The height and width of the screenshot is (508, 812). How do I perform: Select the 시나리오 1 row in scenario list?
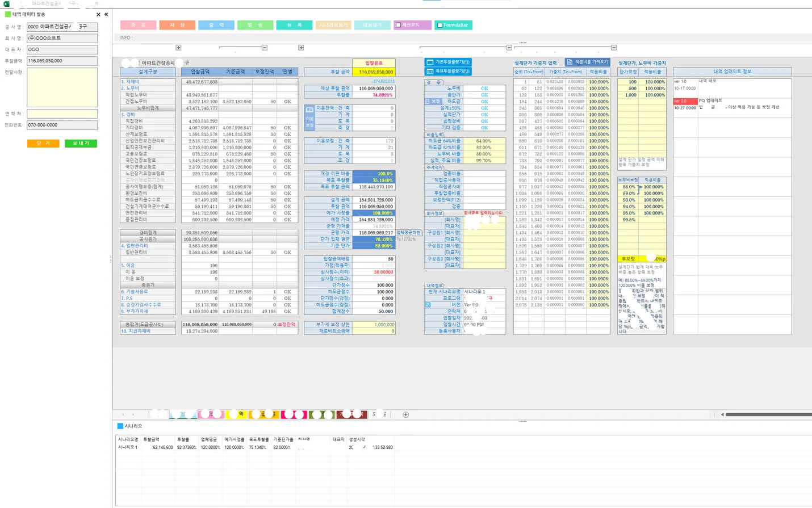coord(254,447)
